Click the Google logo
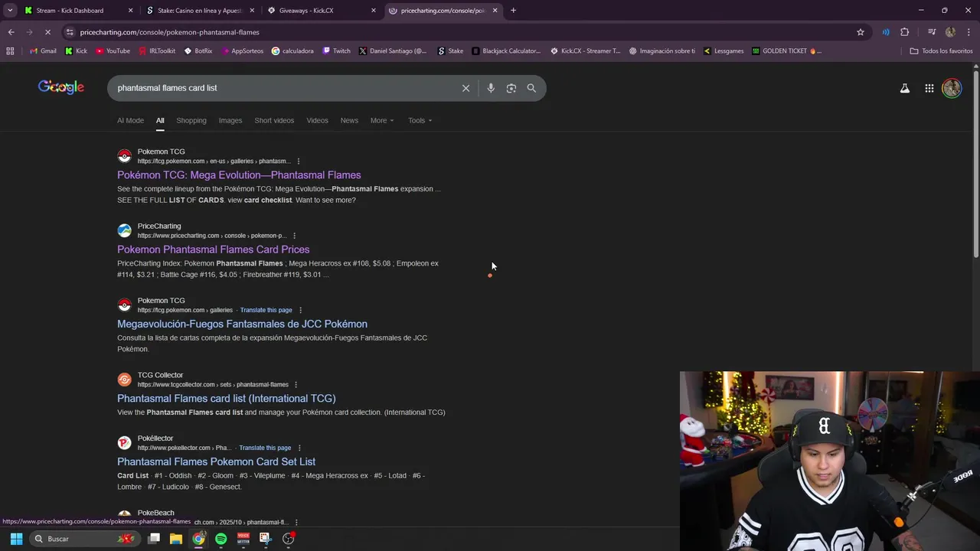This screenshot has width=980, height=551. pyautogui.click(x=61, y=87)
